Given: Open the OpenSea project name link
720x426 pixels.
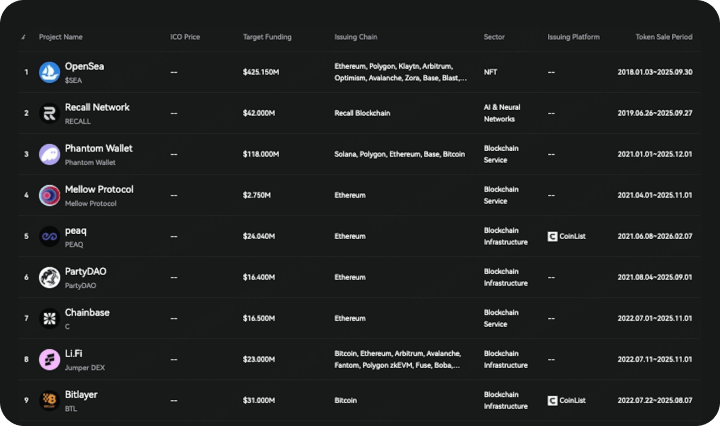Looking at the screenshot, I should click(x=84, y=66).
